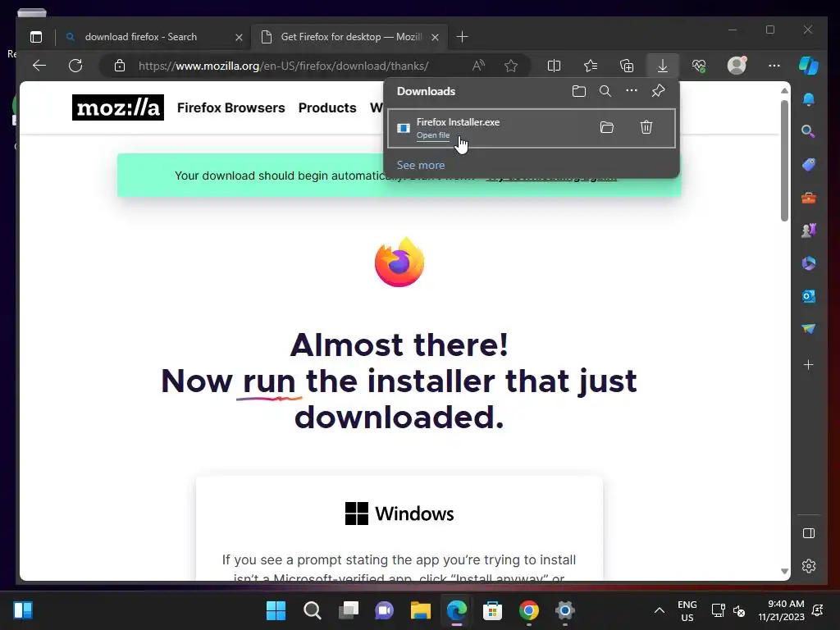840x630 pixels.
Task: Add sidebar app with plus icon
Action: point(808,365)
